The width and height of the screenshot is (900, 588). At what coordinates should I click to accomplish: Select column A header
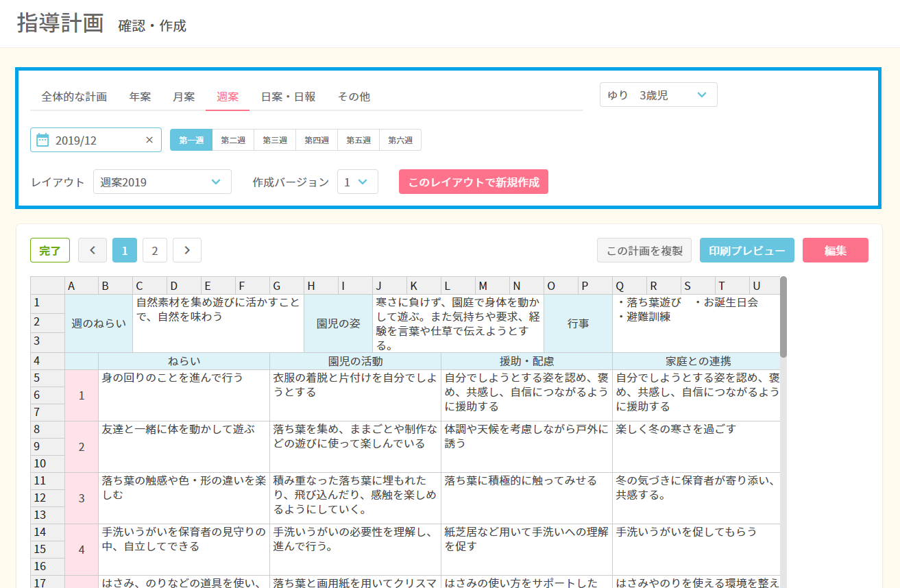[x=82, y=286]
